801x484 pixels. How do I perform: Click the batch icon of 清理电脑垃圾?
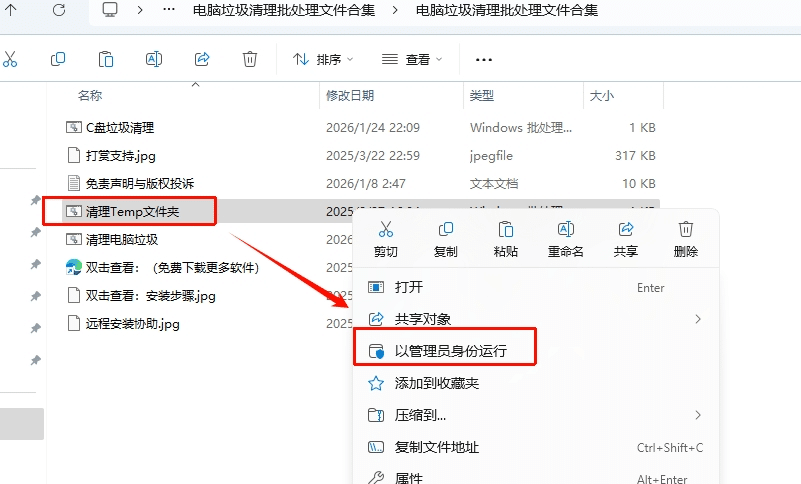(x=74, y=239)
